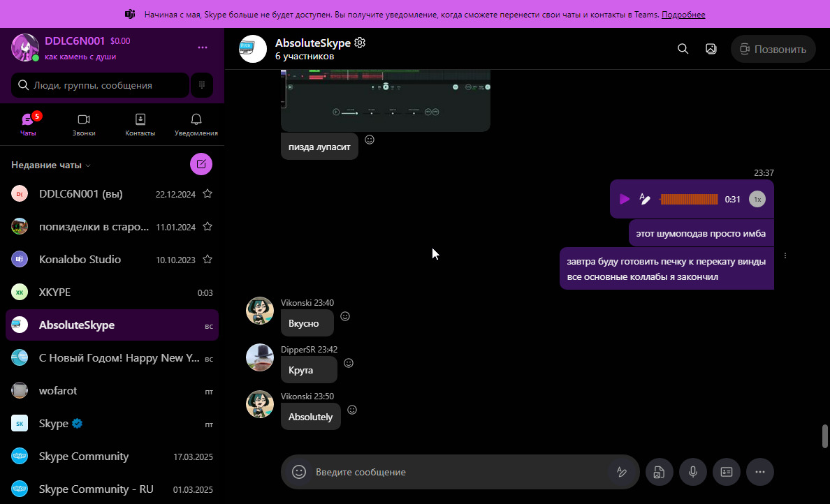Open the contact card share button
Viewport: 830px width, 504px height.
pos(727,472)
